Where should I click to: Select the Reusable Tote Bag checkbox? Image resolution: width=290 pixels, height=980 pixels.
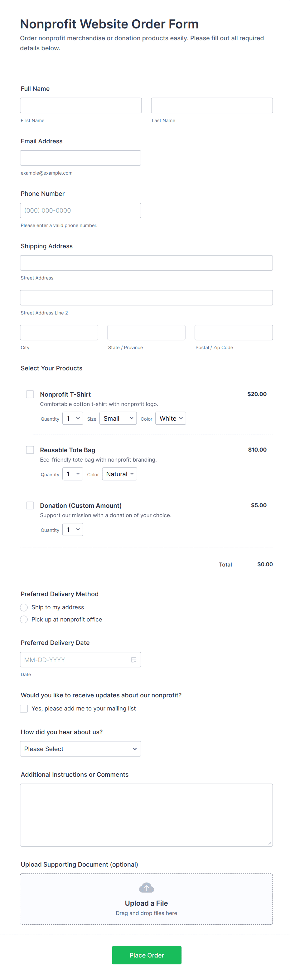click(30, 450)
